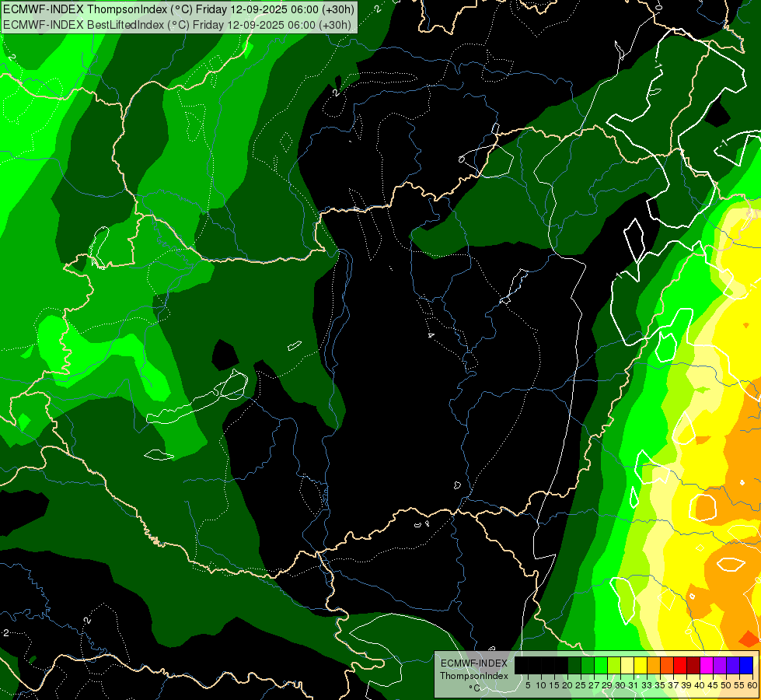
Task: Click the legend tick value 27
Action: (594, 685)
